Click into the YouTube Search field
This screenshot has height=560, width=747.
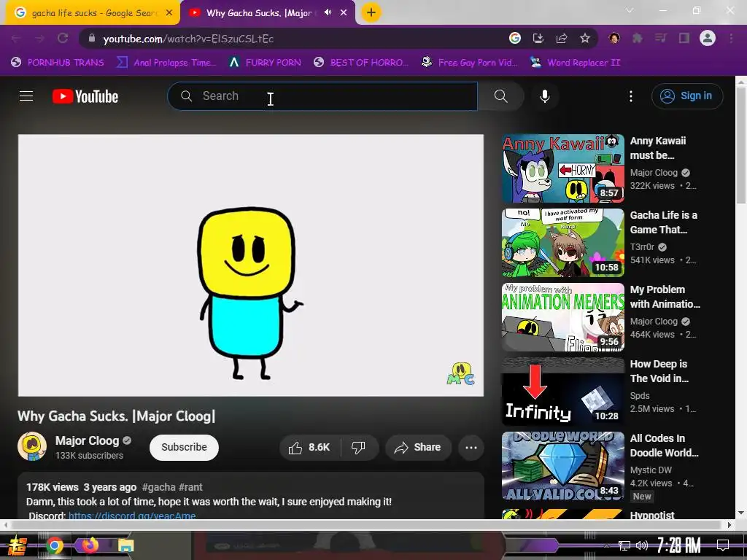pos(322,96)
